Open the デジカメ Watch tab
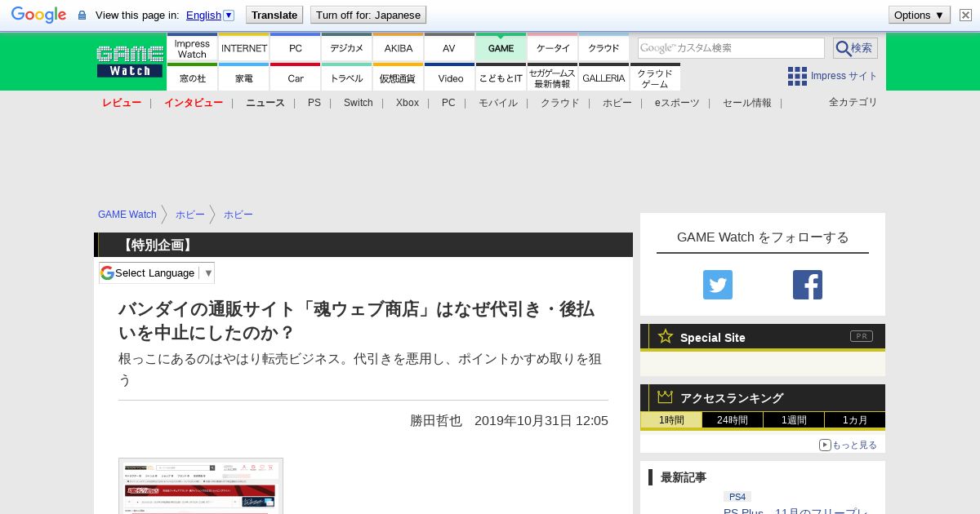Screen dimensions: 980x514 click(347, 48)
